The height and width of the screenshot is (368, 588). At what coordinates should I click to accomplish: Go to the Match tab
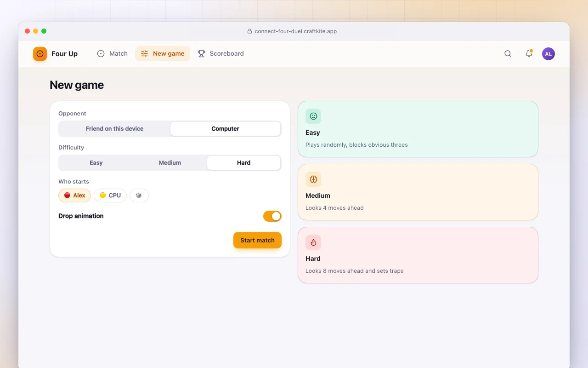tap(113, 54)
